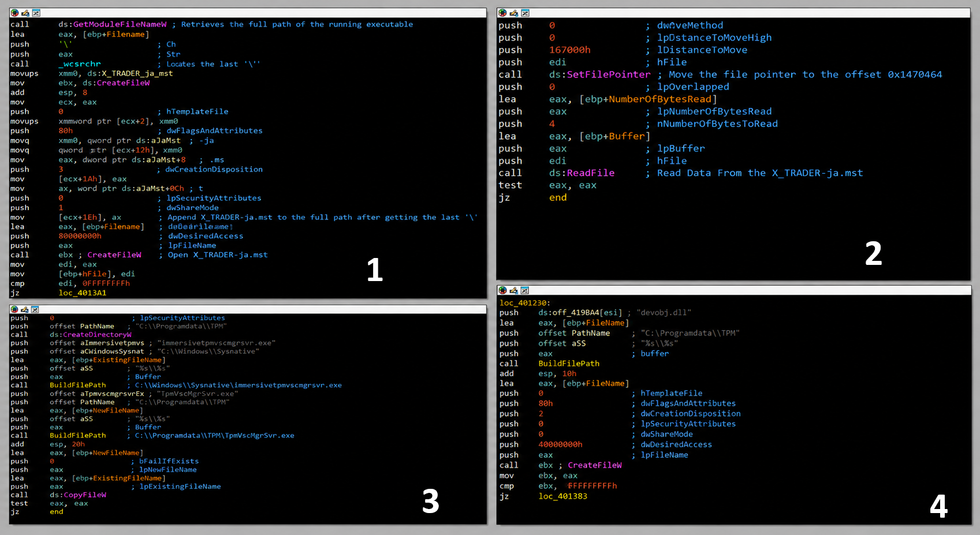The height and width of the screenshot is (535, 980).
Task: Click the 'end' jump target after CopyFileW
Action: click(57, 512)
